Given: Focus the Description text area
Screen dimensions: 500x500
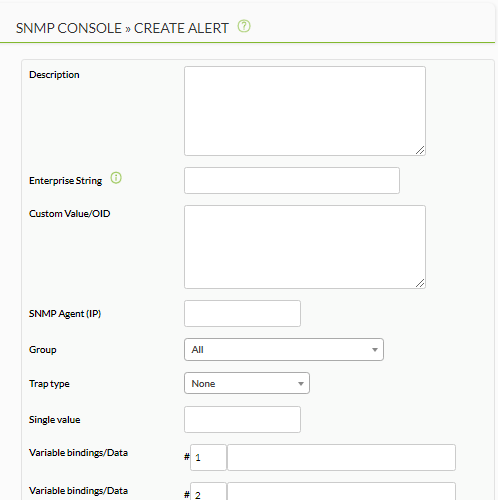Looking at the screenshot, I should tap(305, 111).
